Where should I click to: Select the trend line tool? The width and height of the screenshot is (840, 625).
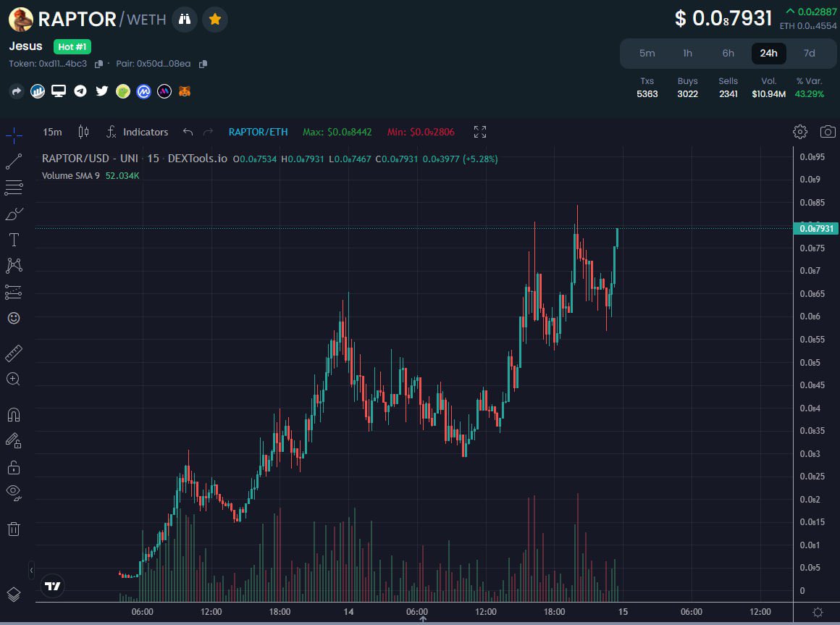pos(14,162)
